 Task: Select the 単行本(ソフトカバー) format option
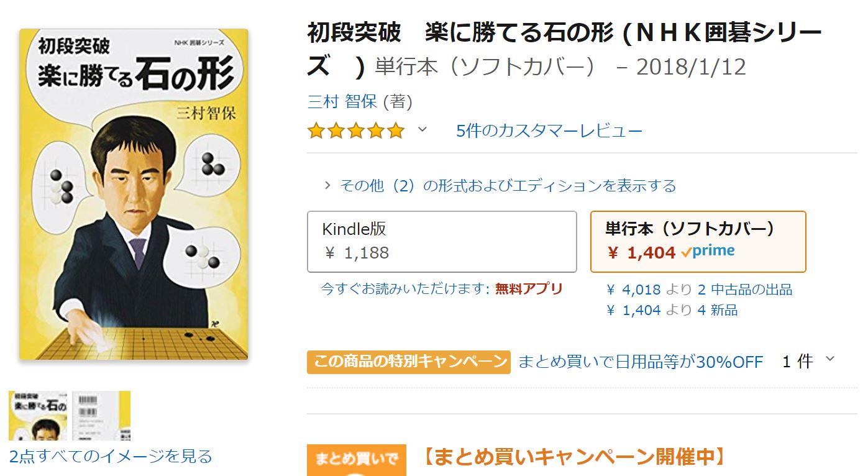point(698,241)
